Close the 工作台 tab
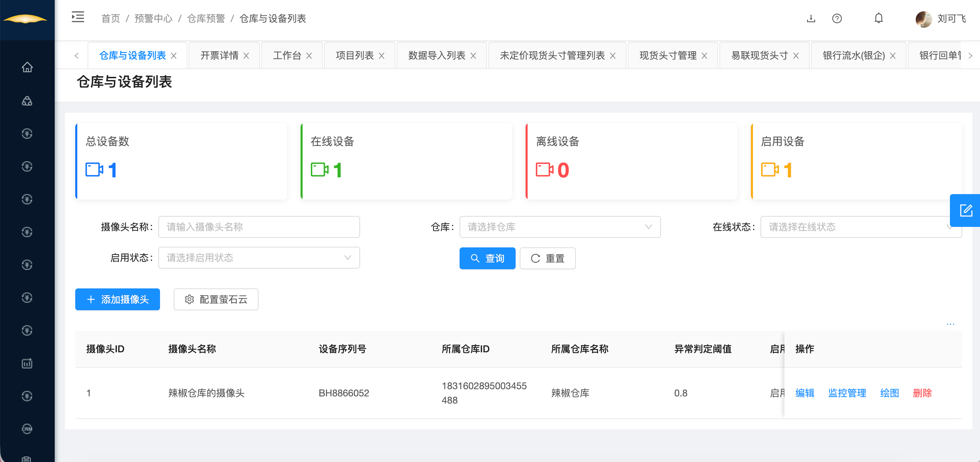This screenshot has height=462, width=980. point(309,55)
